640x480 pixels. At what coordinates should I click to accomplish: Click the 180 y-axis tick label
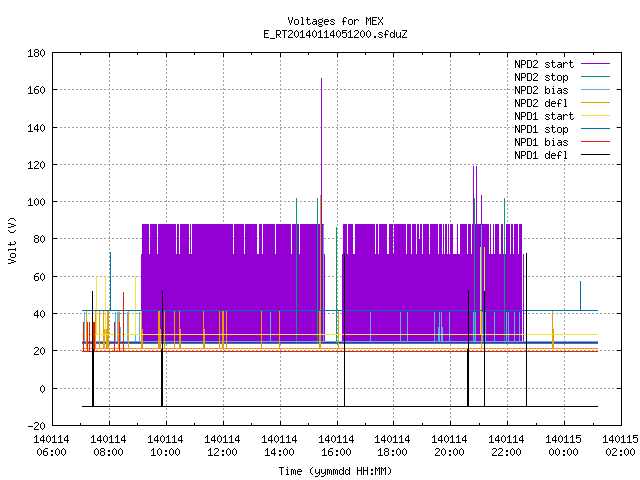point(36,53)
